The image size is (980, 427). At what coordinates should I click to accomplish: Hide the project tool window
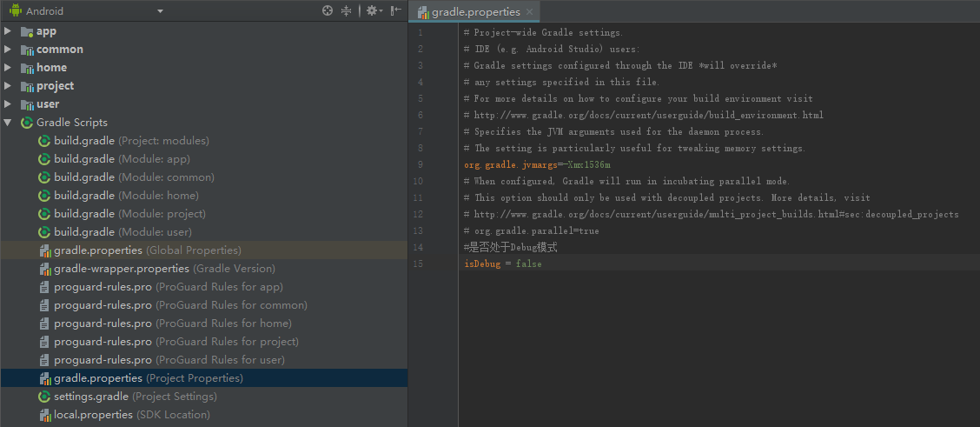(x=395, y=11)
